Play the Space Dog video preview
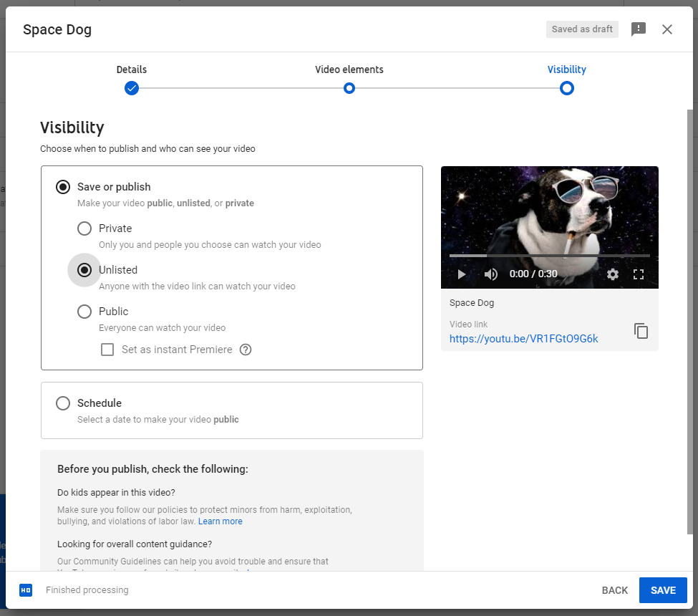This screenshot has height=616, width=698. coord(462,274)
